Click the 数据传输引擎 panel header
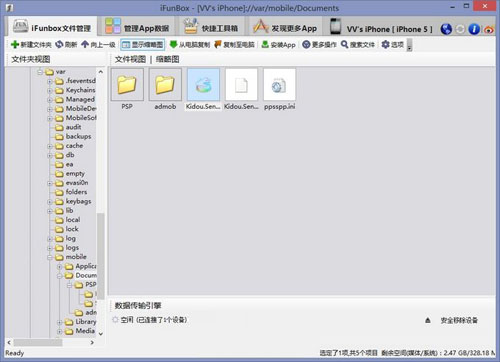This screenshot has height=362, width=500. (x=138, y=305)
